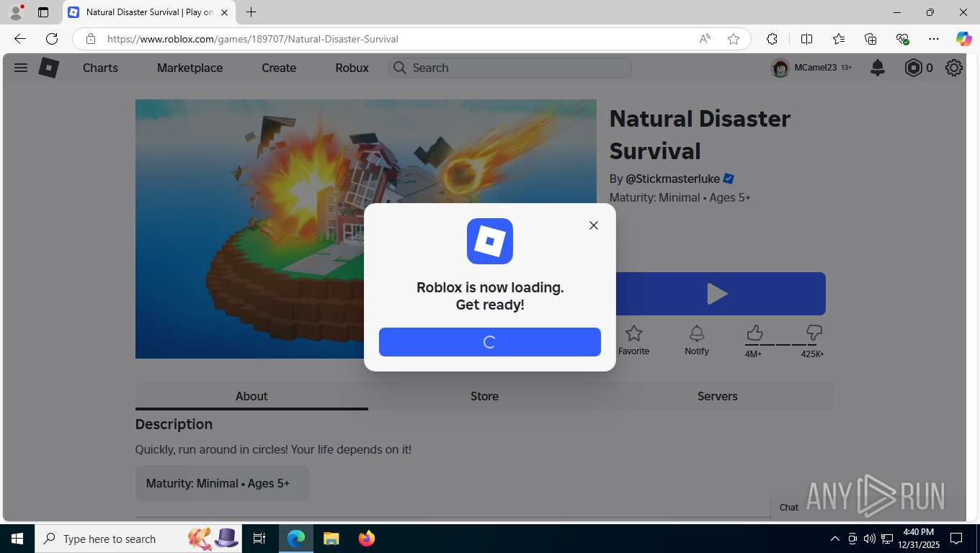This screenshot has width=980, height=553.
Task: Open the @Stickmasterluke creator link
Action: tap(672, 179)
